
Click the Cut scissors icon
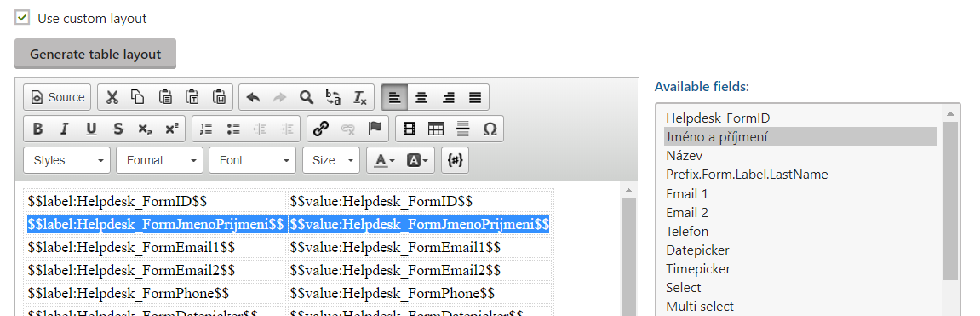coord(112,97)
